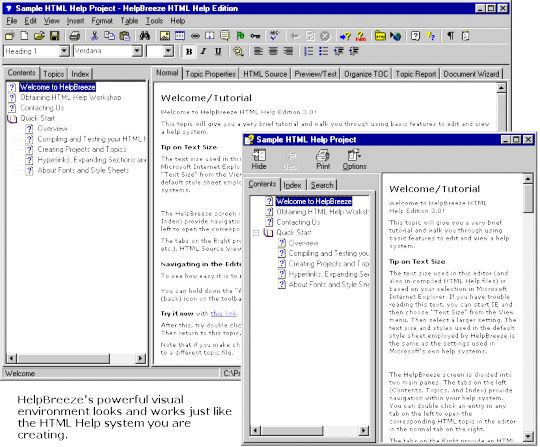Paste from the clipboard icon
540x447 pixels.
click(x=125, y=36)
